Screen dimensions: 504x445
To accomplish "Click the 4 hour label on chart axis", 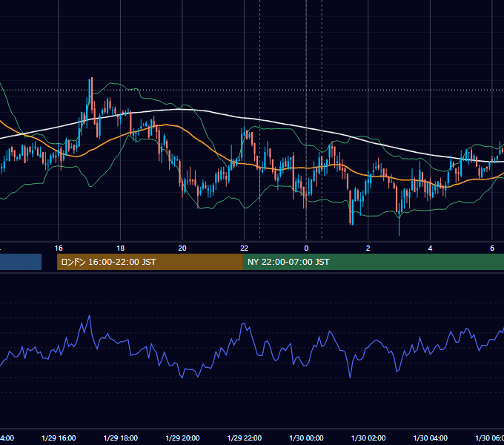I will [430, 248].
